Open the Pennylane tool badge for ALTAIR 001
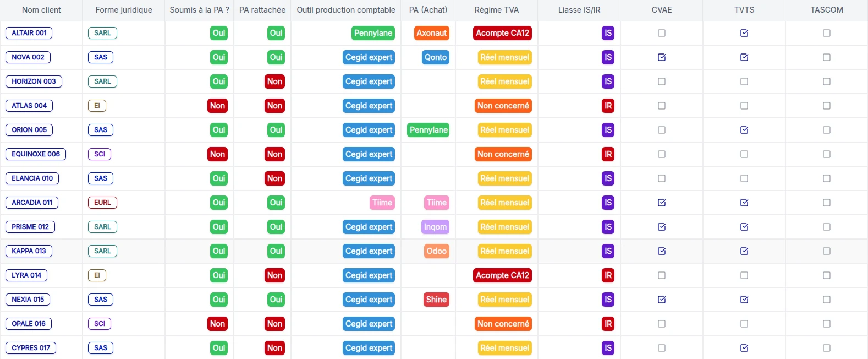The height and width of the screenshot is (359, 868). click(x=373, y=33)
